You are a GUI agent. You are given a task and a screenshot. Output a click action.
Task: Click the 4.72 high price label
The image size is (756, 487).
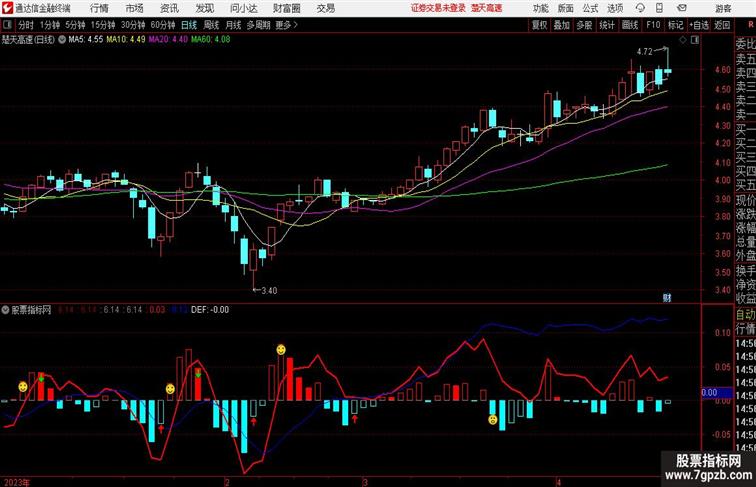tap(645, 52)
